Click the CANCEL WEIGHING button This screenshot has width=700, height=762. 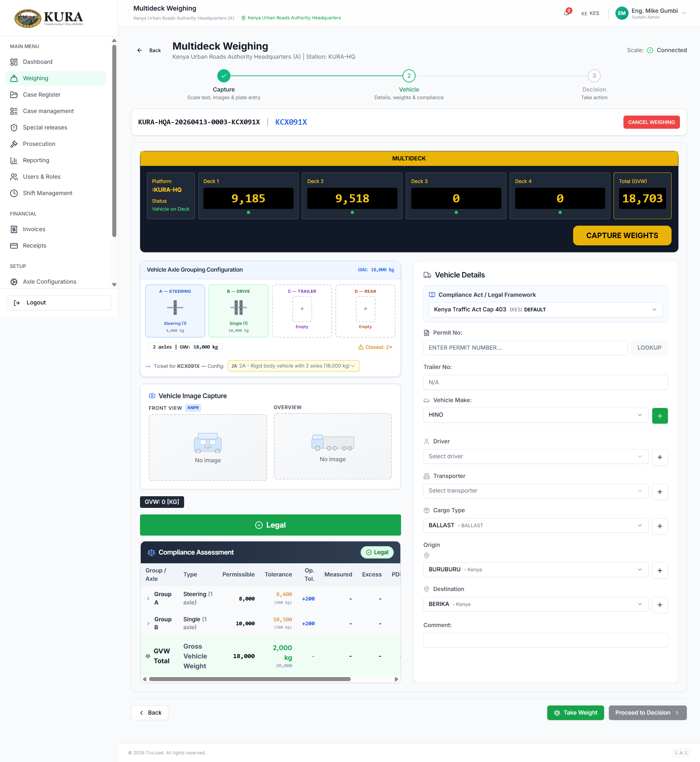pos(651,123)
